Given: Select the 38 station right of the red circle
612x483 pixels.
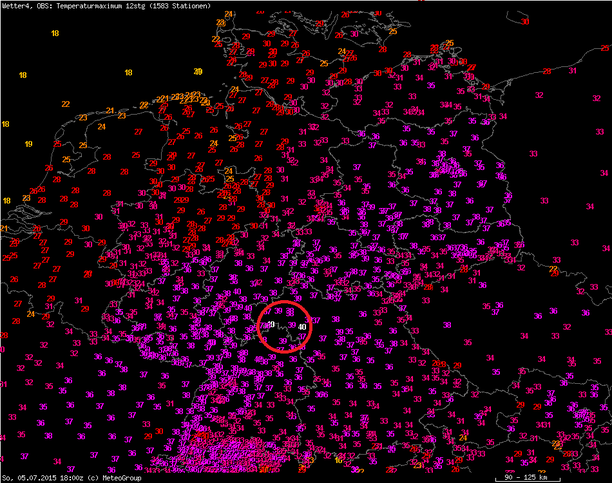Looking at the screenshot, I should coord(336,319).
